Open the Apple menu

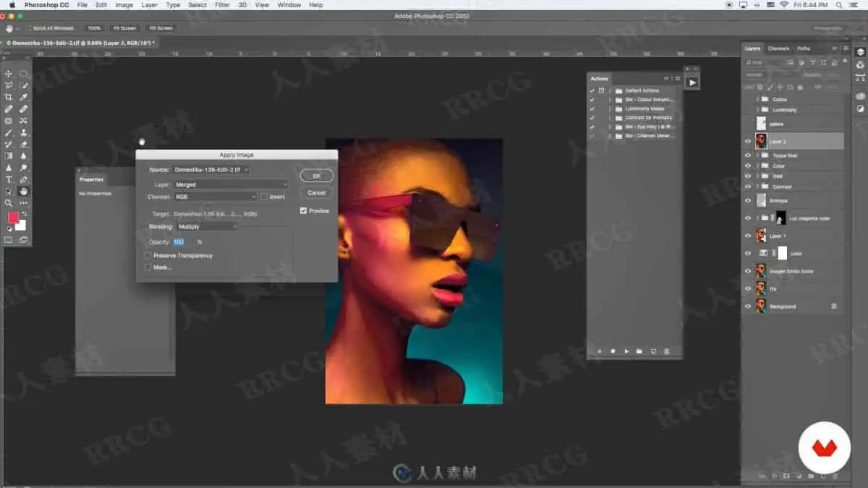pyautogui.click(x=12, y=5)
